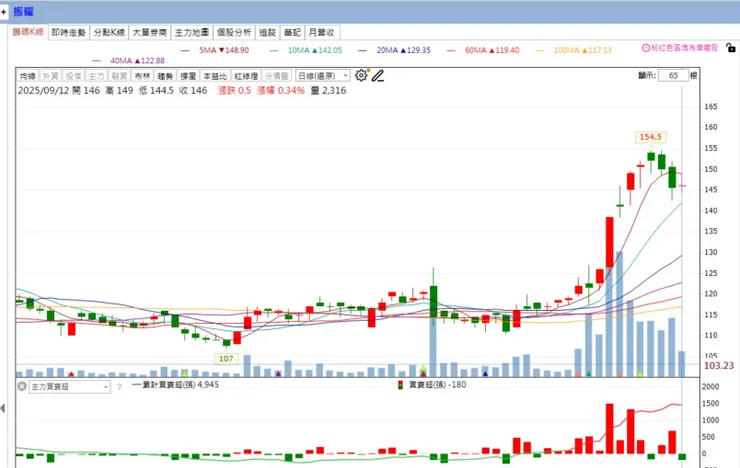
Task: Open the 月營收 tab
Action: click(x=322, y=32)
